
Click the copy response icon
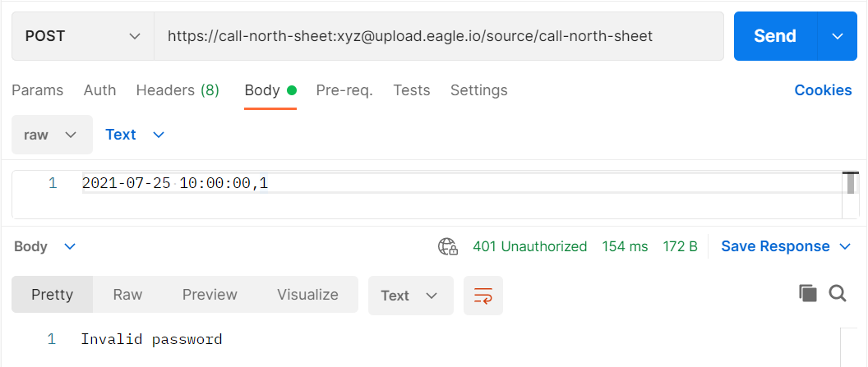click(808, 293)
